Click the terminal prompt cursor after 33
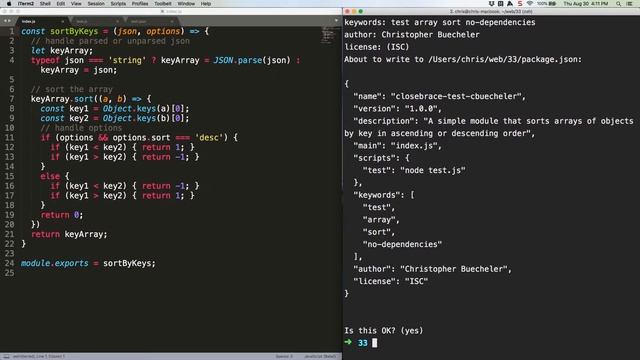 pyautogui.click(x=375, y=343)
